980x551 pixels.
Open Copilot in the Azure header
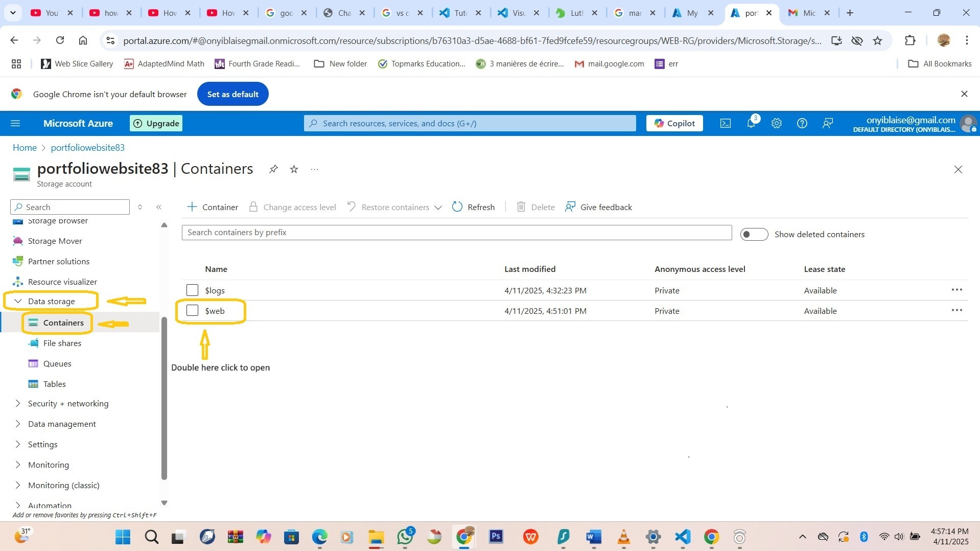pyautogui.click(x=674, y=123)
